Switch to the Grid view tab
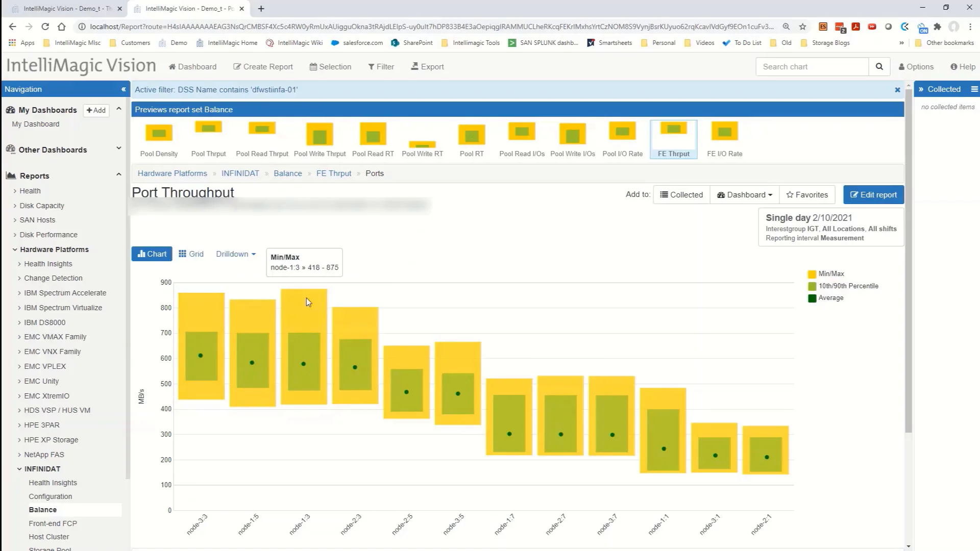This screenshot has width=980, height=551. coord(191,254)
